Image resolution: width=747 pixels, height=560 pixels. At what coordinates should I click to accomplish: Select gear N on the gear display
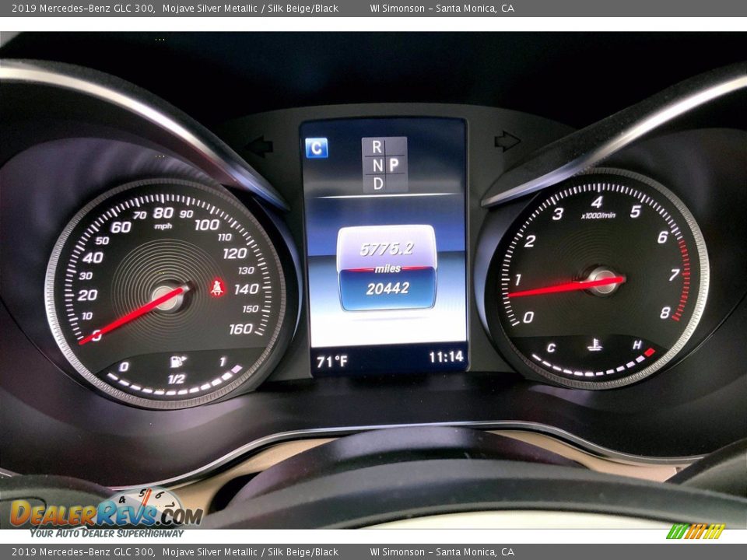point(377,165)
